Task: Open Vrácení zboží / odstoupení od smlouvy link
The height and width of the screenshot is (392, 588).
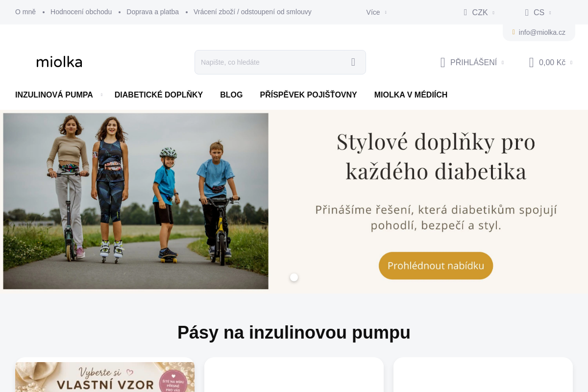Action: coord(252,12)
